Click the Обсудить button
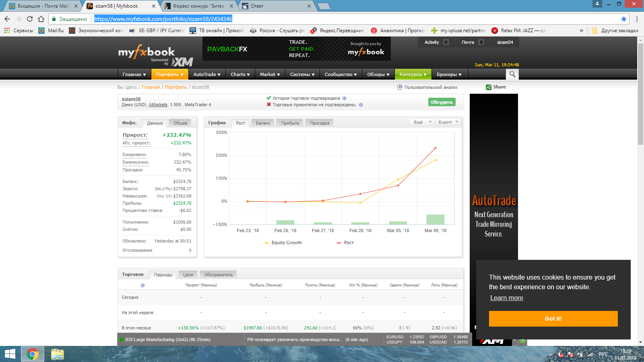 442,102
